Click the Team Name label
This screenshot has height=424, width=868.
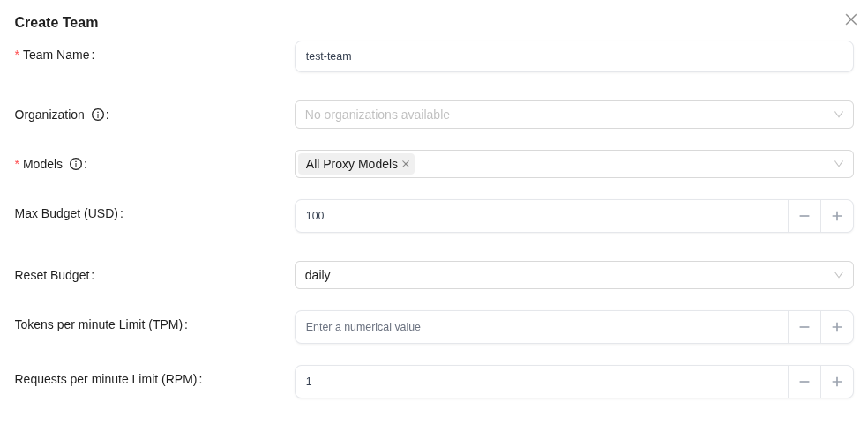coord(56,55)
